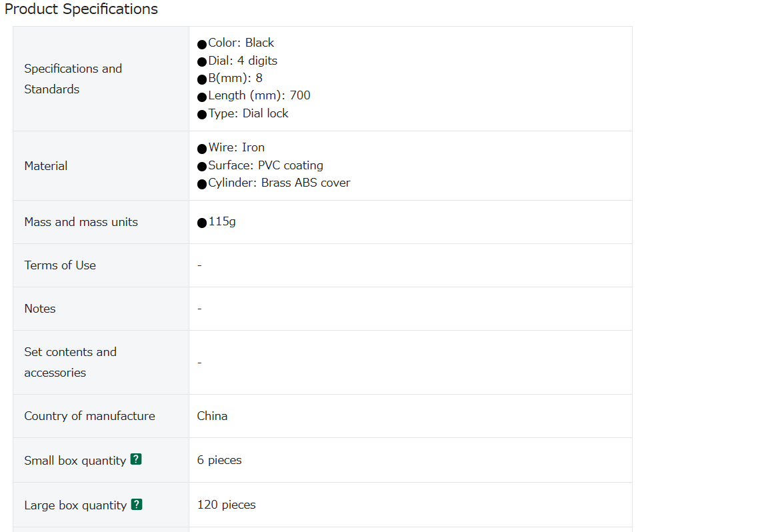Screen dimensions: 768x532
Task: Select the Specifications and Standards row label
Action: click(x=73, y=79)
